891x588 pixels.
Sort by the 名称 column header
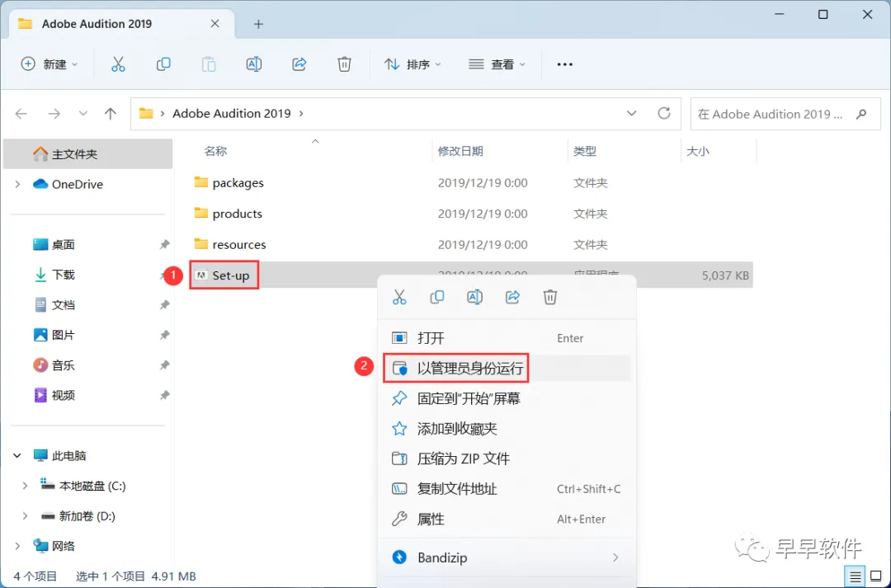(x=215, y=151)
